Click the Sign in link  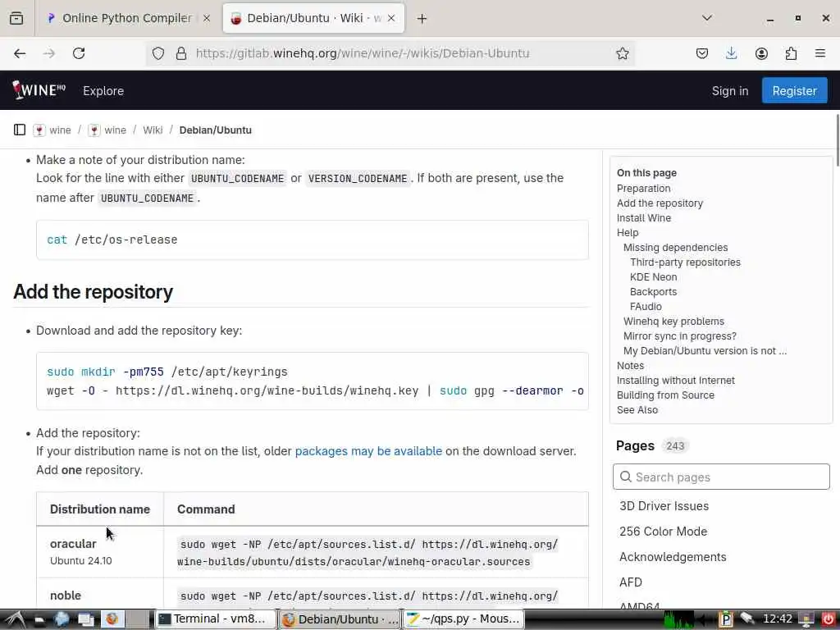729,90
